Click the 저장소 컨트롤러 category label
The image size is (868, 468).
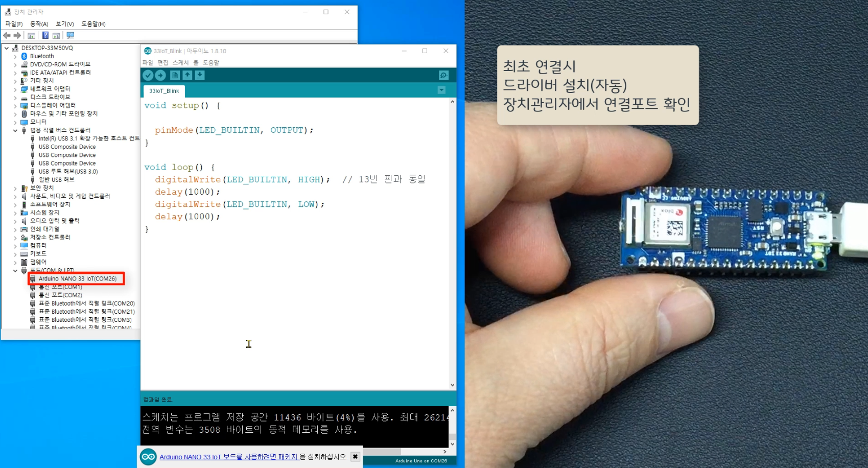coord(50,238)
